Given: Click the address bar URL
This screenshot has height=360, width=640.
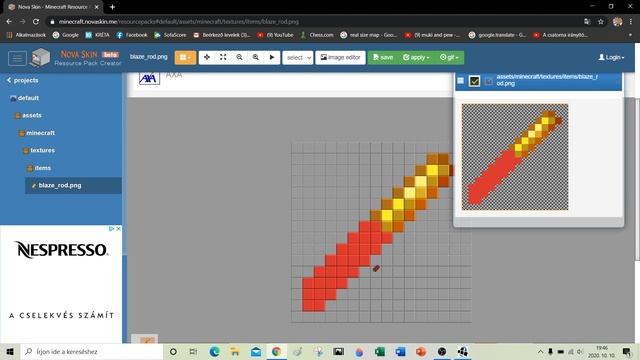Looking at the screenshot, I should pos(179,22).
